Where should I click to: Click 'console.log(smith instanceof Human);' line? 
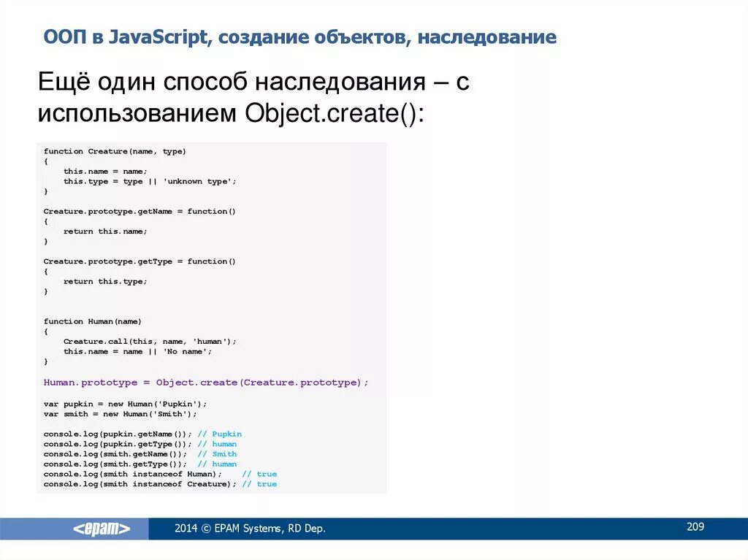tap(133, 474)
